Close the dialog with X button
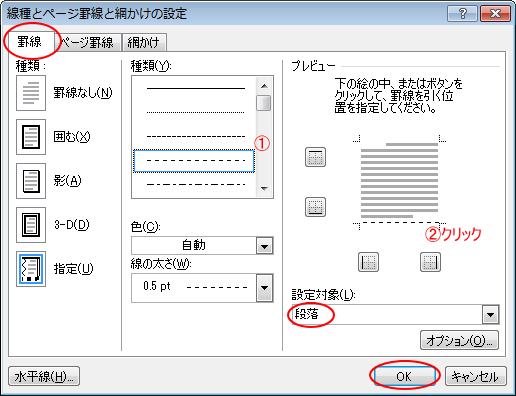This screenshot has height=396, width=516. (x=495, y=14)
